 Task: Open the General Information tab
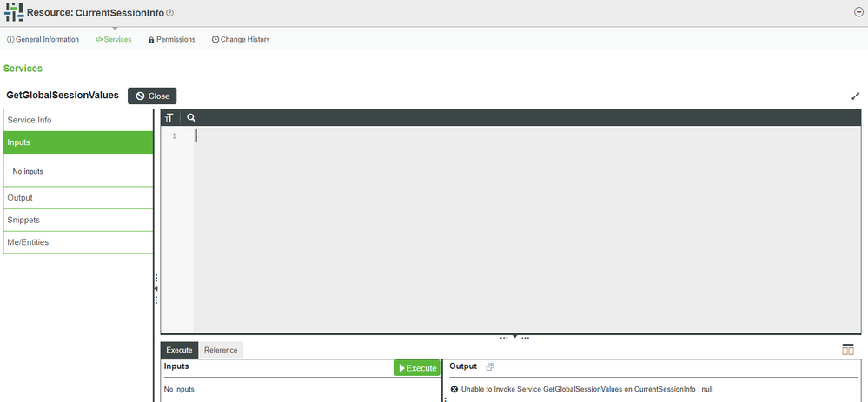[43, 40]
